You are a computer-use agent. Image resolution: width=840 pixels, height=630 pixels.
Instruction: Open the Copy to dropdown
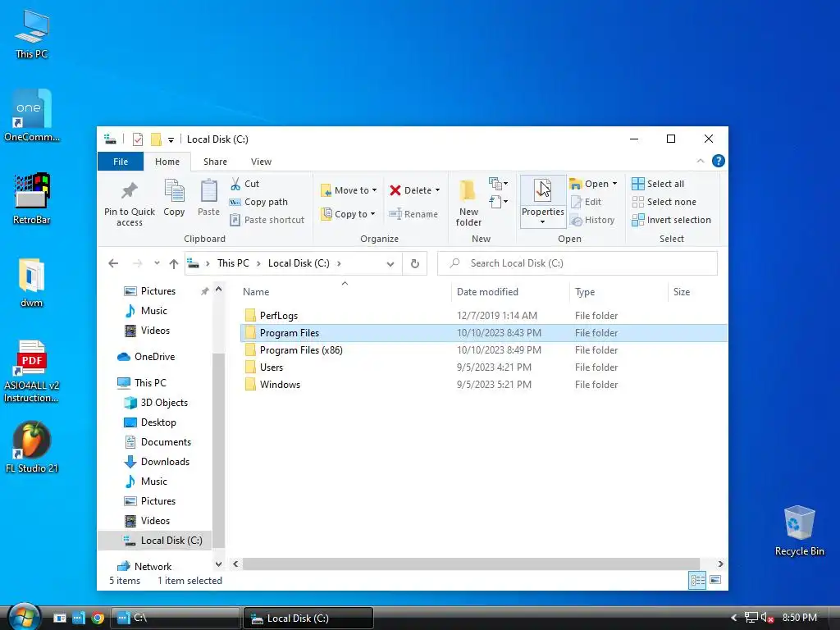click(348, 214)
